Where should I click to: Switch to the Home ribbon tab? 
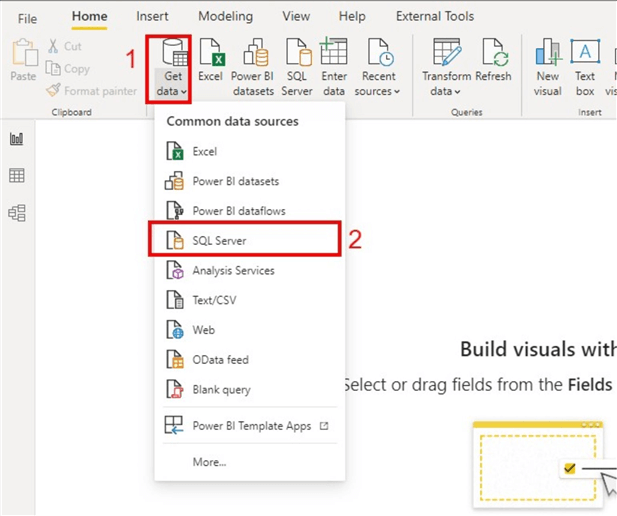point(89,17)
